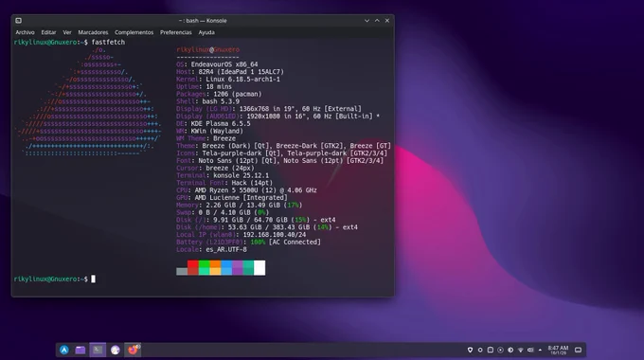Open the Archivo menu in Konsole
Image resolution: width=644 pixels, height=360 pixels.
tap(25, 32)
